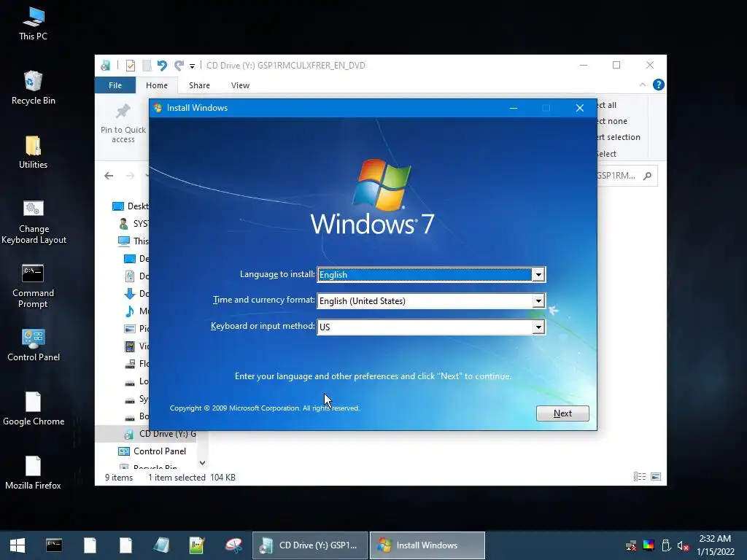This screenshot has width=747, height=560.
Task: Click the volume muted tray icon
Action: click(683, 545)
